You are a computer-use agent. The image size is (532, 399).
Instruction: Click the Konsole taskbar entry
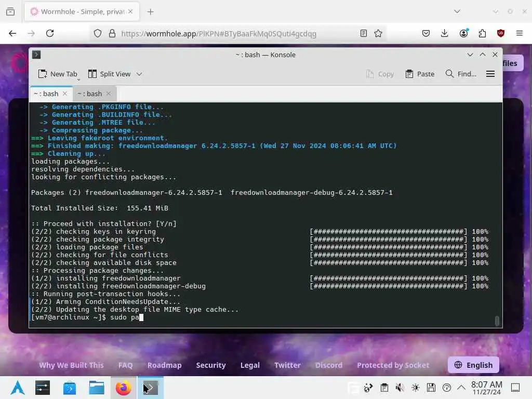[x=150, y=388]
